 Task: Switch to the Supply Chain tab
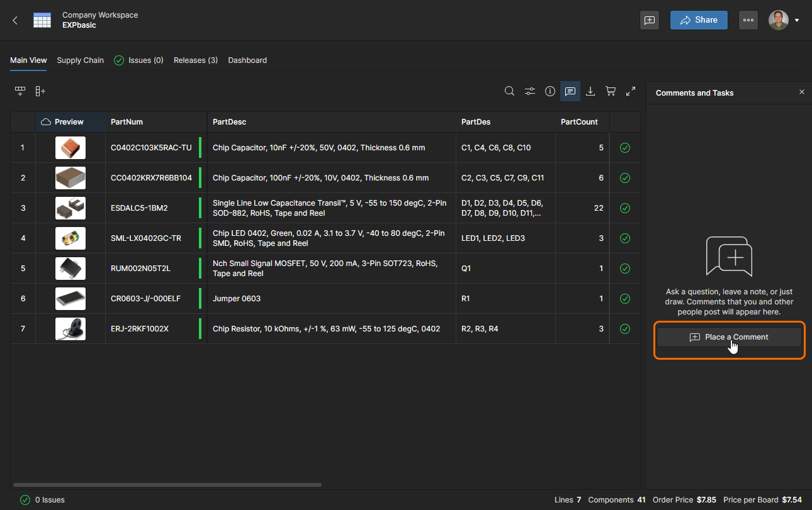(81, 60)
